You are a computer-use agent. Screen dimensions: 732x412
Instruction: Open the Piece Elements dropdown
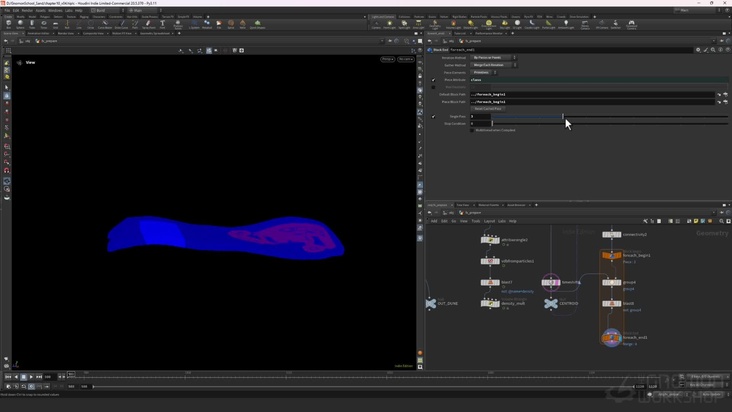click(484, 72)
